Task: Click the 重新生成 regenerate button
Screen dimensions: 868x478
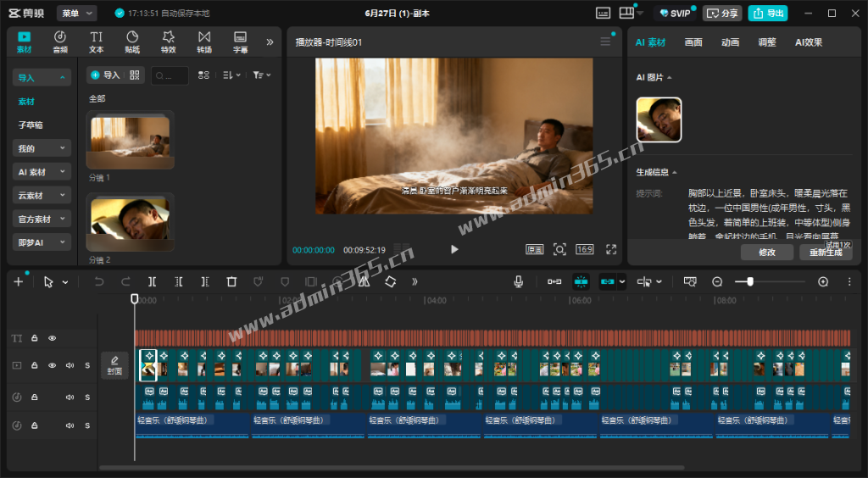Action: click(826, 253)
